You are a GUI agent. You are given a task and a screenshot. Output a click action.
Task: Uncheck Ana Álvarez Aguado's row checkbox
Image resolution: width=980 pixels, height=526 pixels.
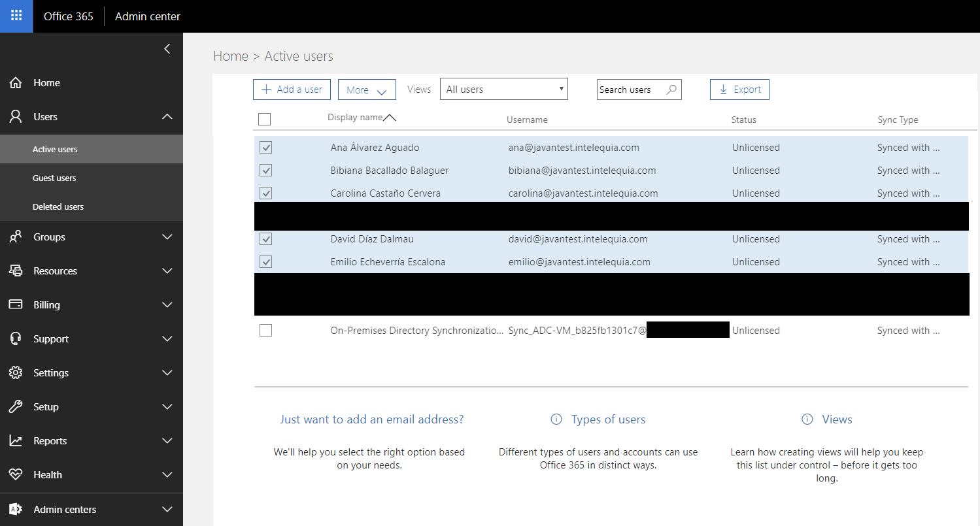(x=265, y=147)
